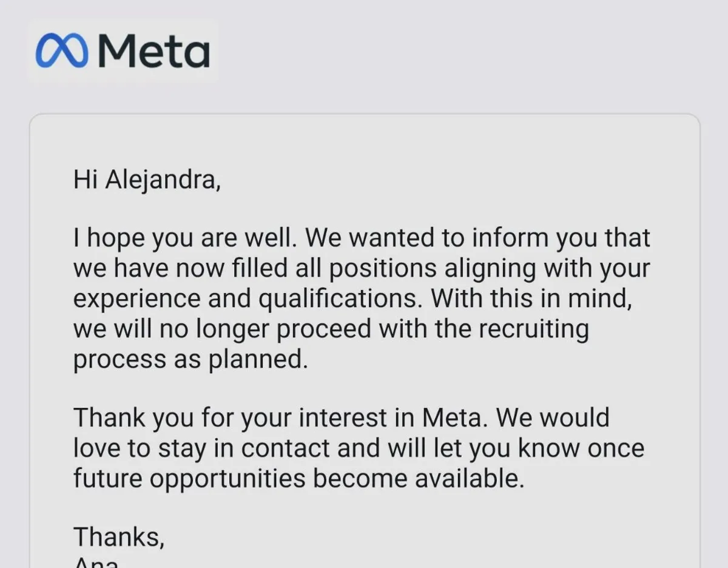Viewport: 728px width, 568px height.
Task: Click the blue Meta infinity logo icon
Action: pyautogui.click(x=61, y=50)
